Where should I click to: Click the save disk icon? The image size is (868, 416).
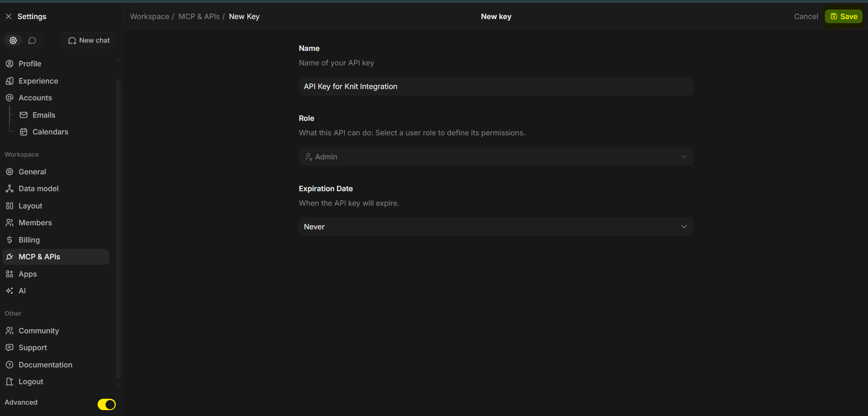coord(833,16)
